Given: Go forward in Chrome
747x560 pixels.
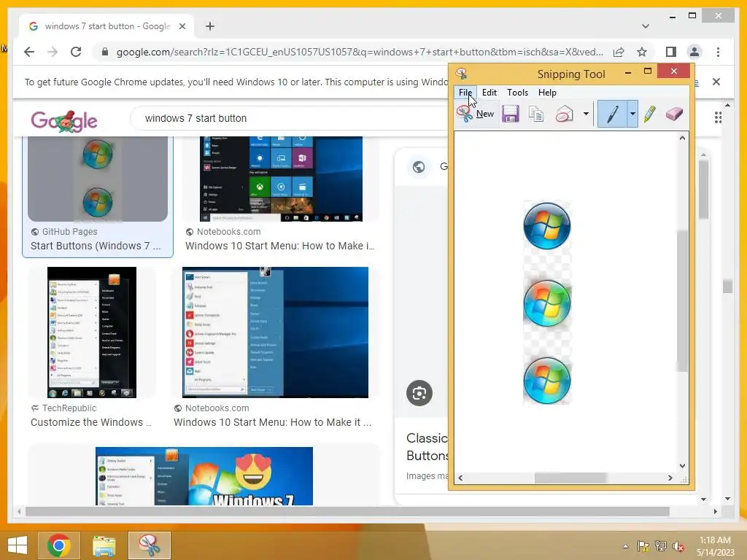Looking at the screenshot, I should point(53,52).
